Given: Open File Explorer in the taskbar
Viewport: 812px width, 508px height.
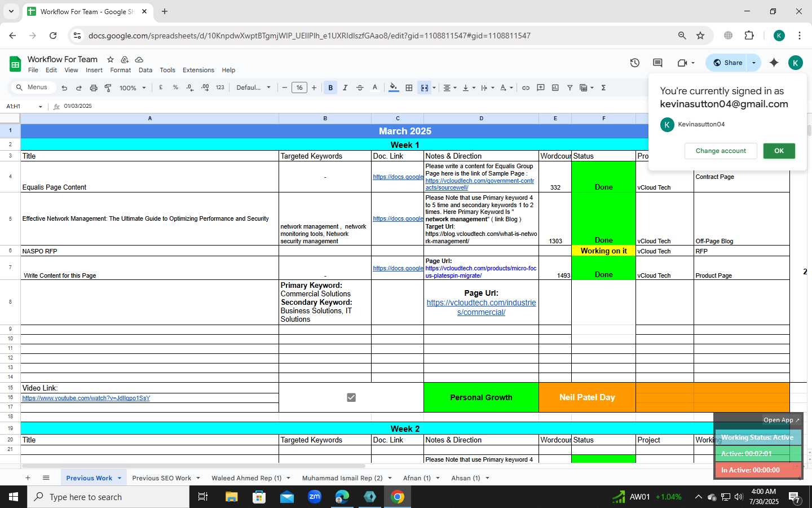Looking at the screenshot, I should [231, 497].
